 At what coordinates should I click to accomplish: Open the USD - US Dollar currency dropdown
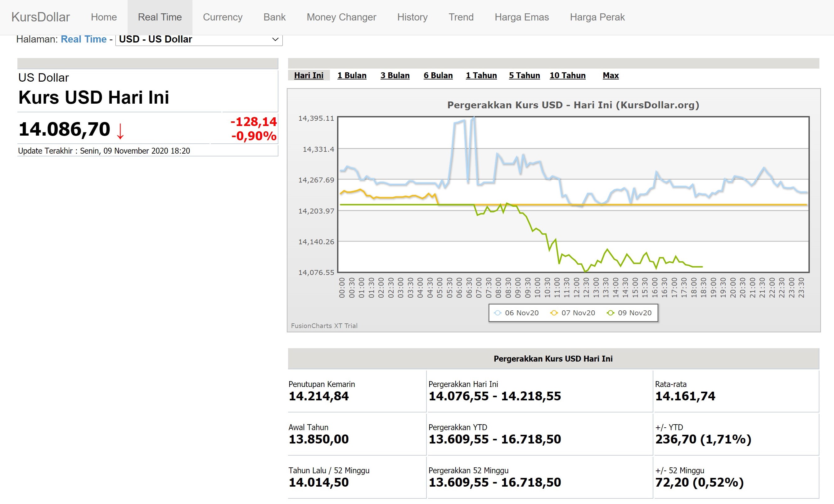coord(199,40)
